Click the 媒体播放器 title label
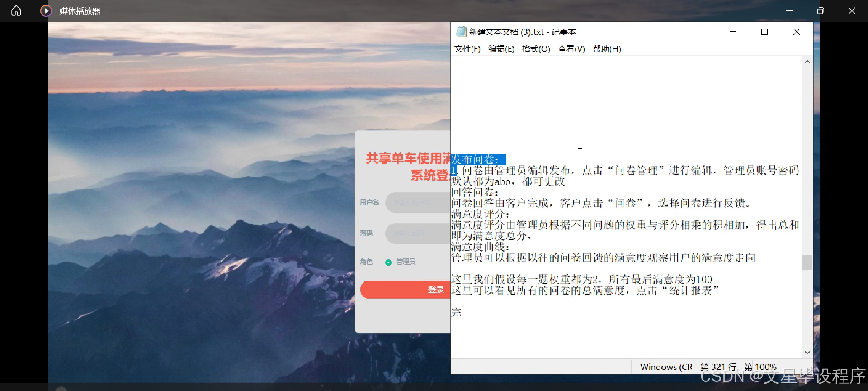The image size is (868, 391). (80, 11)
